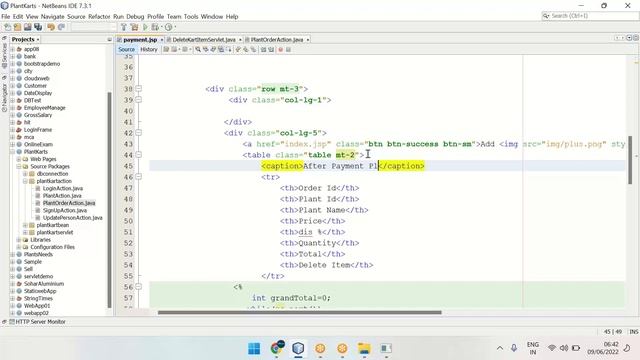Image resolution: width=640 pixels, height=360 pixels.
Task: Click the Clean and Build icon
Action: tap(134, 27)
